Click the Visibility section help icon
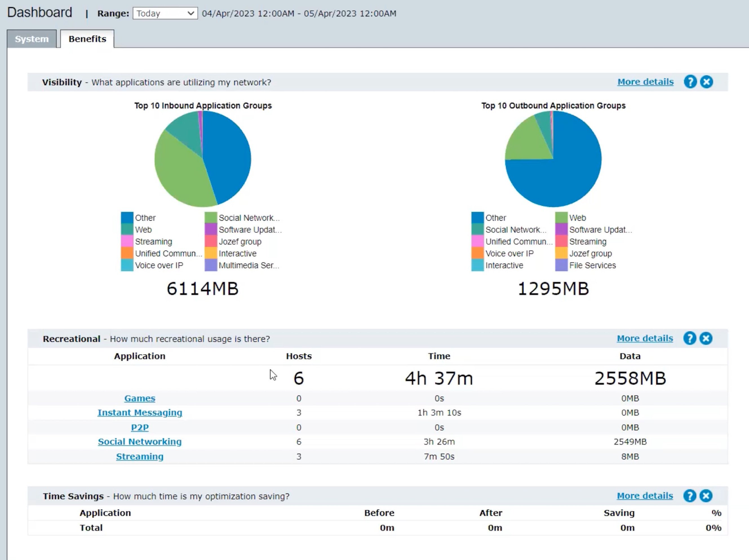The height and width of the screenshot is (560, 749). click(x=690, y=82)
